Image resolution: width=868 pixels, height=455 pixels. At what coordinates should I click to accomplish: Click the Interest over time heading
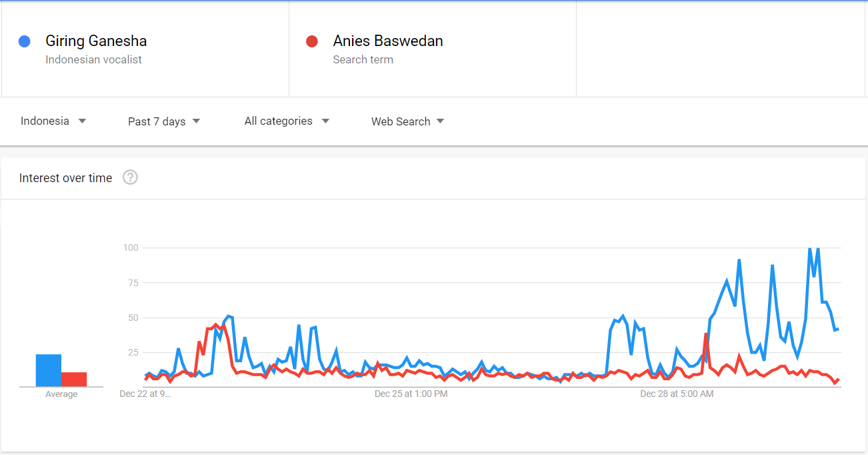65,178
